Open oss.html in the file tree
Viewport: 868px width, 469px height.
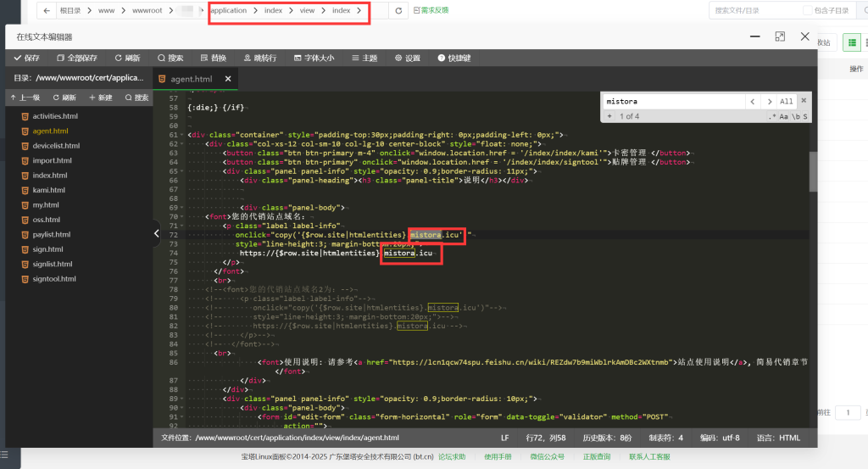point(46,220)
